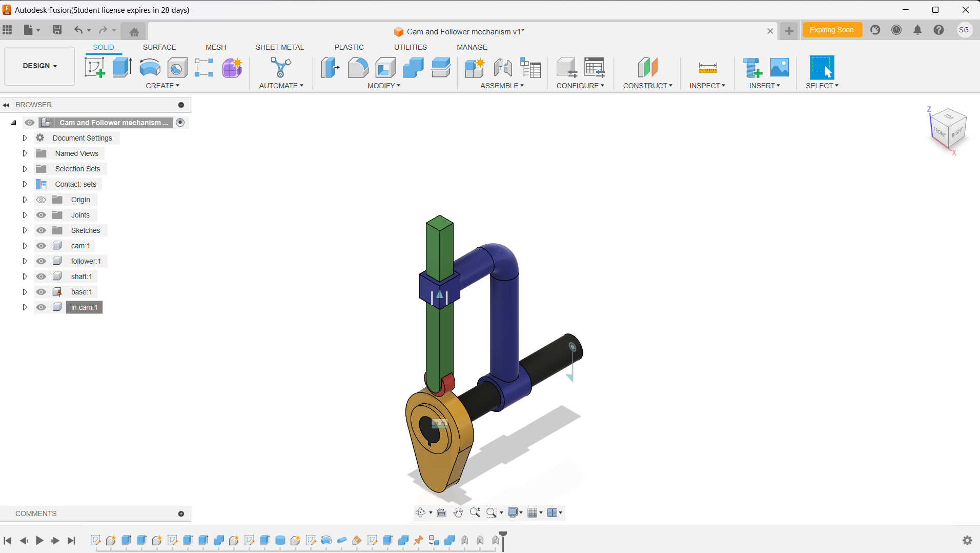The height and width of the screenshot is (553, 980).
Task: Open the notifications bell
Action: 917,30
